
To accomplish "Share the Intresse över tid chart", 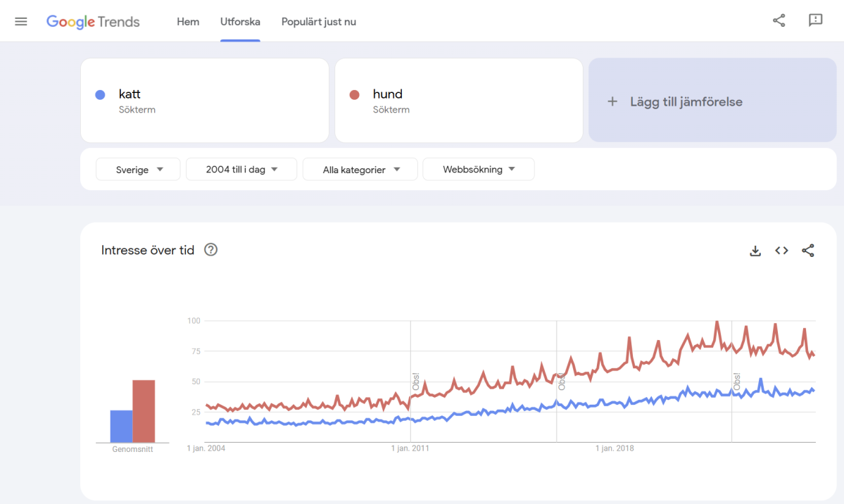I will point(807,250).
